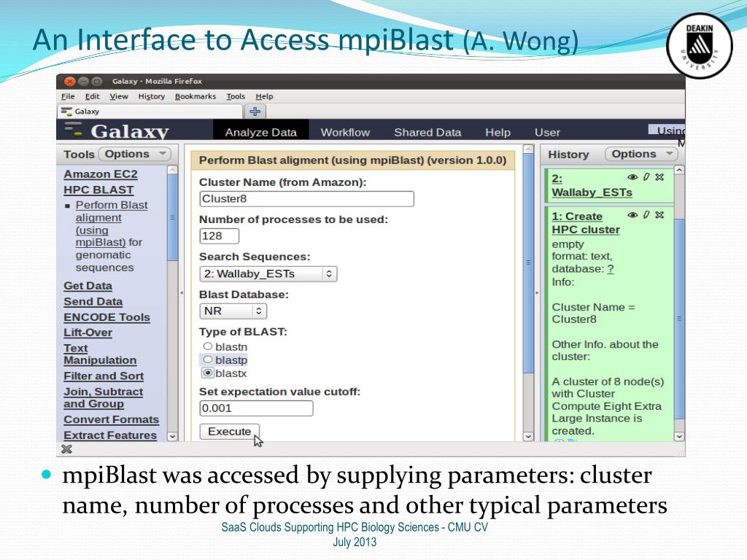Open the Blast Database NR dropdown
The height and width of the screenshot is (560, 747).
(x=233, y=311)
